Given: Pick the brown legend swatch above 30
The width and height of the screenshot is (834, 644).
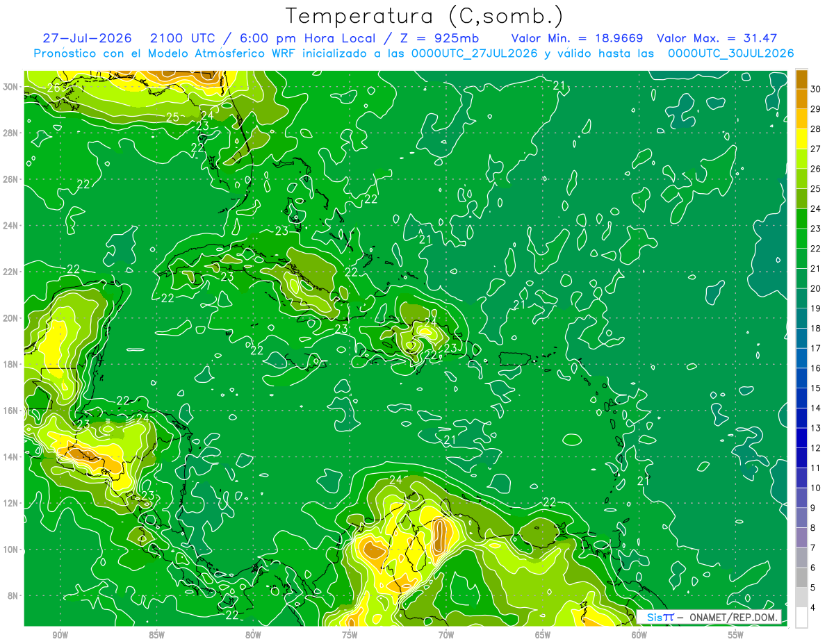Looking at the screenshot, I should (x=801, y=79).
